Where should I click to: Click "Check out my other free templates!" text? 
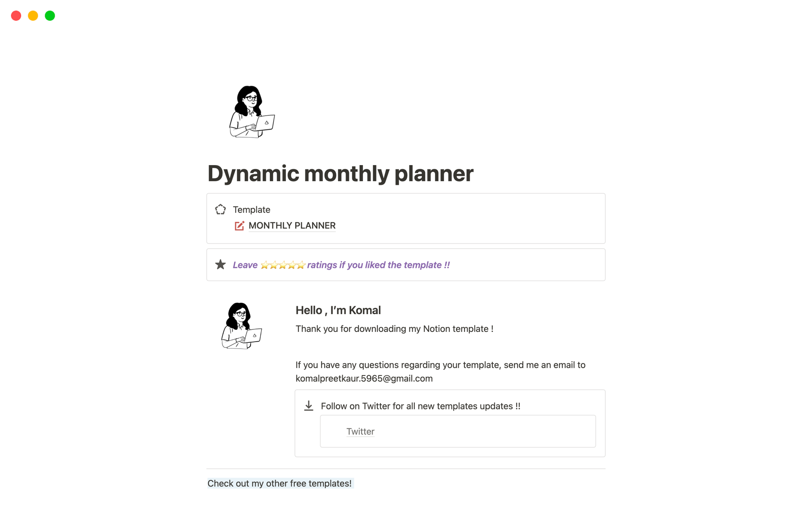[x=280, y=483]
